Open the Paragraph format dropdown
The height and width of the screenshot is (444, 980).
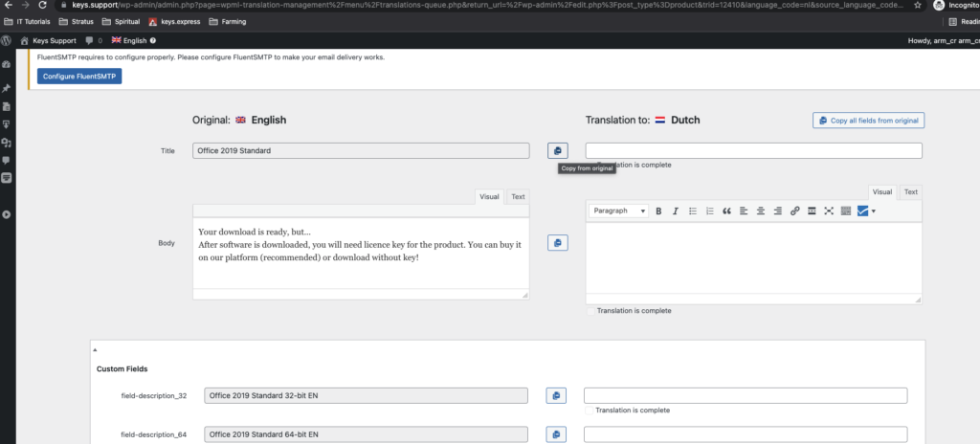click(x=619, y=211)
